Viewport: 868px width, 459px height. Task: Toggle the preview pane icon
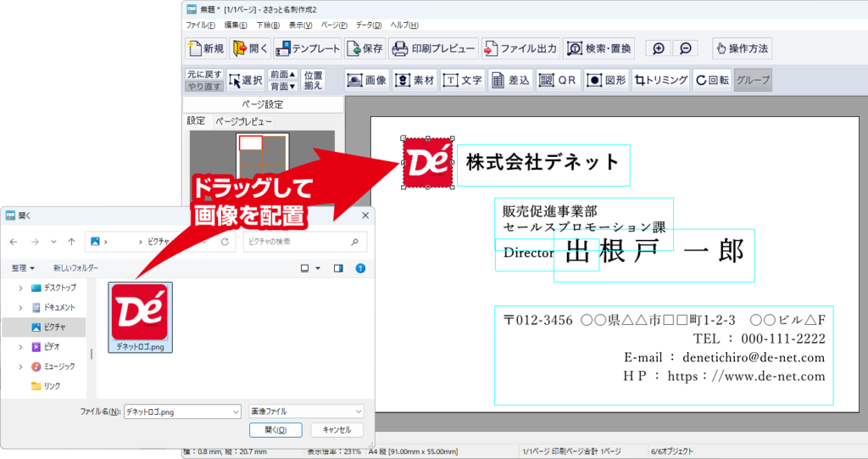pos(338,268)
